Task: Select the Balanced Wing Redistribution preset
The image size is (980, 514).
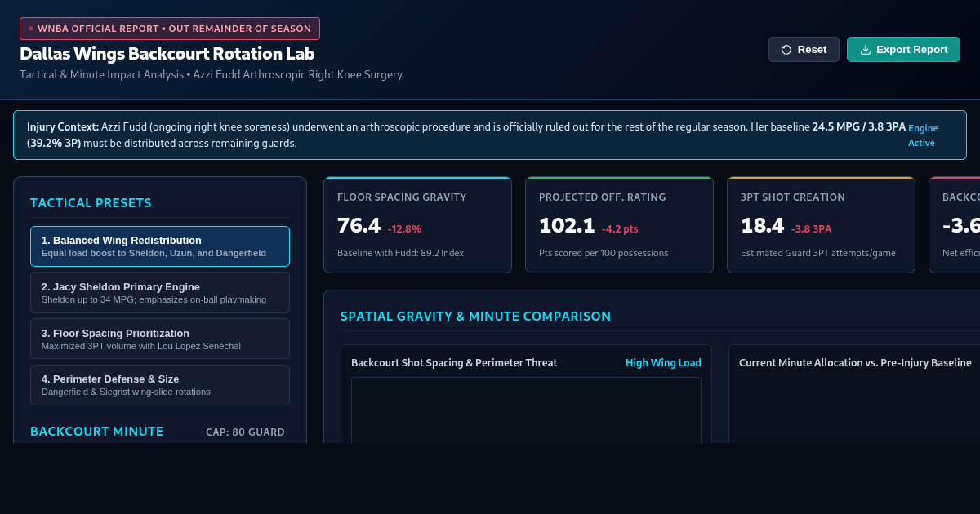Action: 160,246
